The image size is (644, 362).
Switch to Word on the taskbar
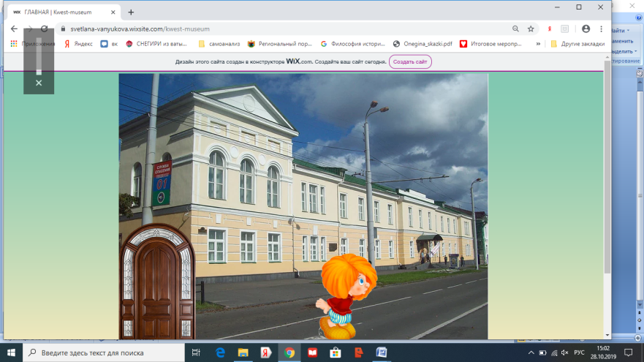[x=381, y=352]
